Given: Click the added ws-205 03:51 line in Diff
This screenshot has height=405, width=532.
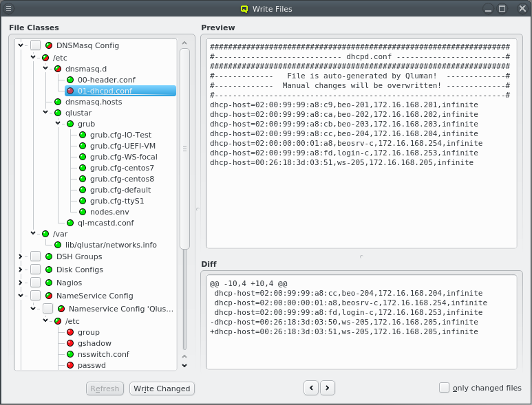Looking at the screenshot, I should coord(344,331).
